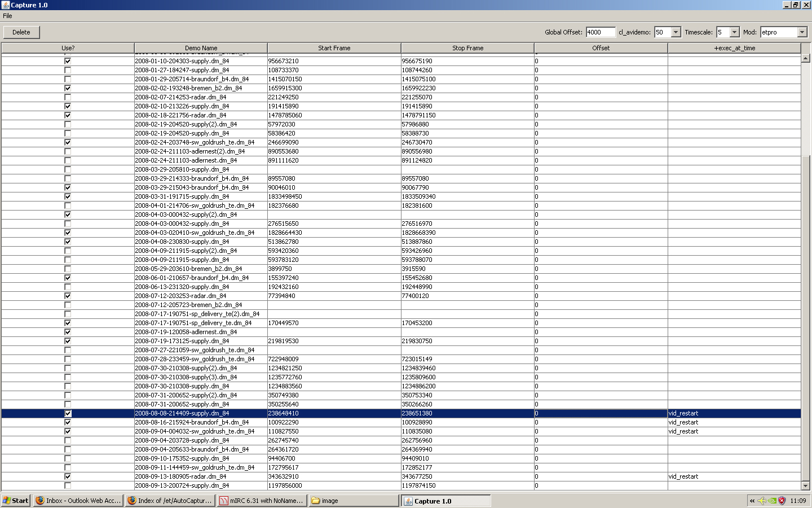This screenshot has height=508, width=812.
Task: Select start frame 1234821250
Action: click(x=334, y=368)
